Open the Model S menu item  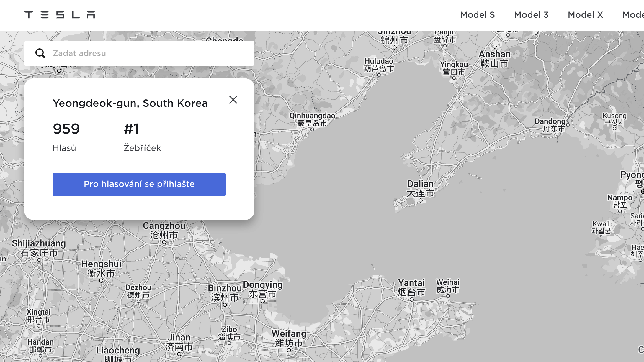click(x=477, y=15)
